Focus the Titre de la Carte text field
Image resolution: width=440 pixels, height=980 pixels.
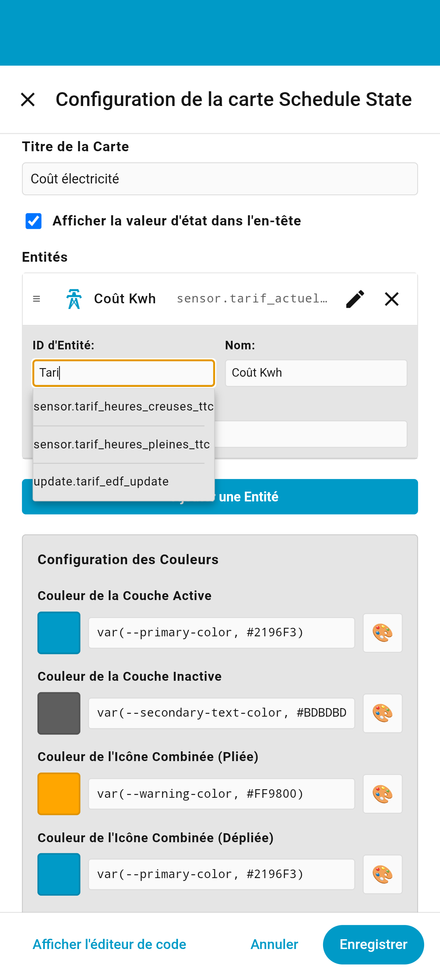click(220, 179)
